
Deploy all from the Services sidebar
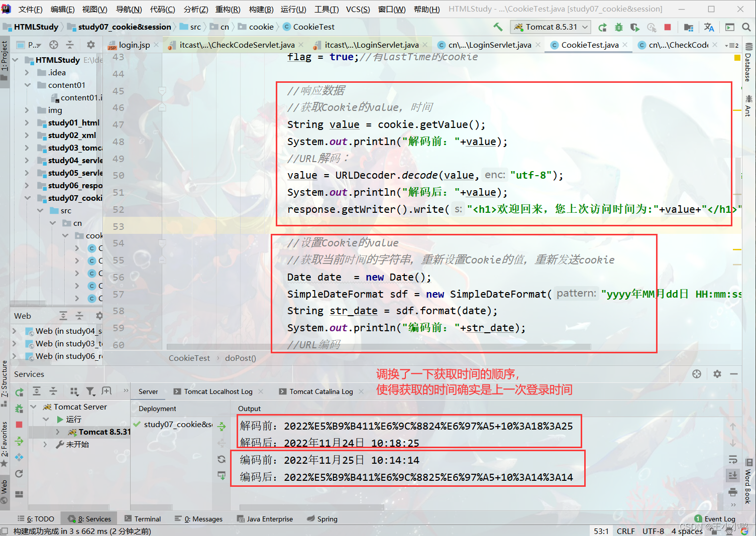[x=19, y=441]
